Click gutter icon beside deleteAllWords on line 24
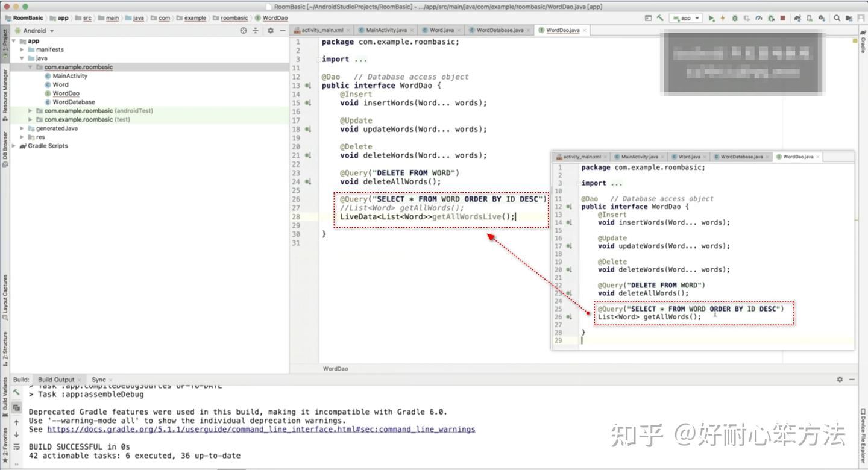The width and height of the screenshot is (868, 470). pos(308,181)
